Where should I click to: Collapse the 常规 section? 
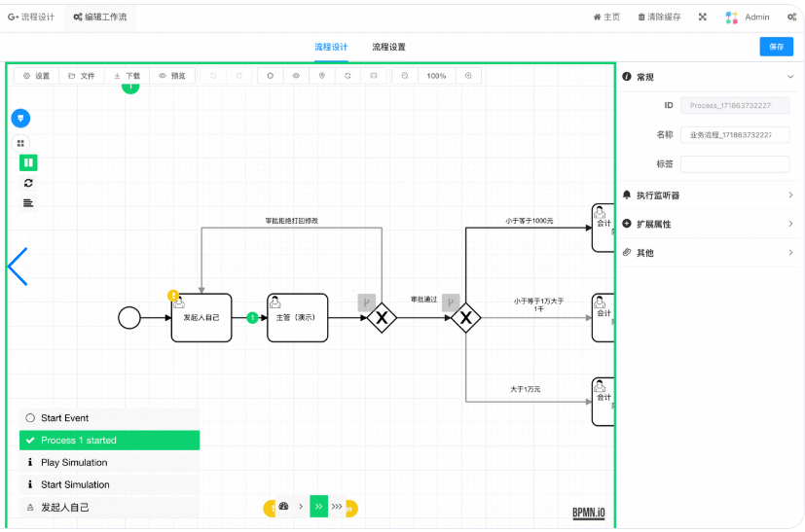(789, 77)
